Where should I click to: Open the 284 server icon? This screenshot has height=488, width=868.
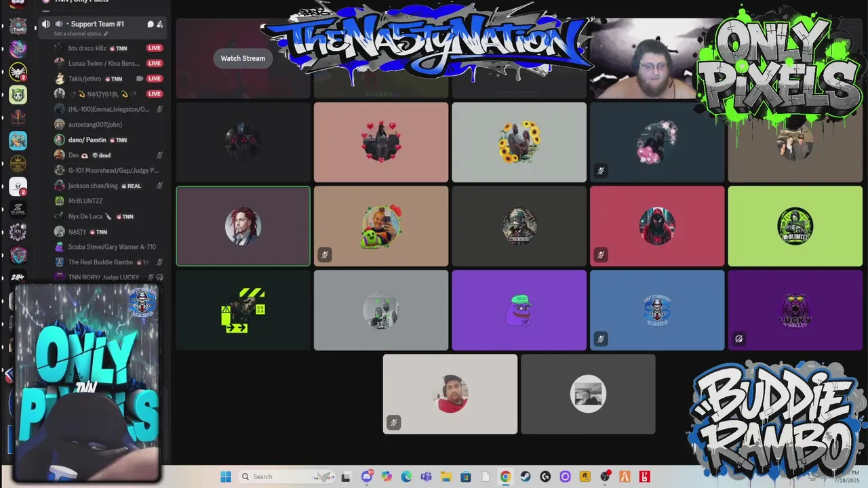18,277
